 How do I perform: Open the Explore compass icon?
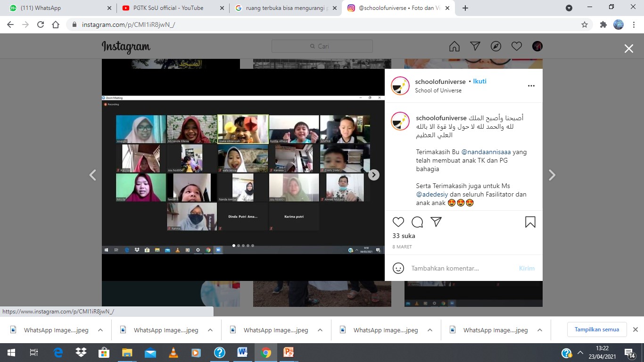click(496, 46)
